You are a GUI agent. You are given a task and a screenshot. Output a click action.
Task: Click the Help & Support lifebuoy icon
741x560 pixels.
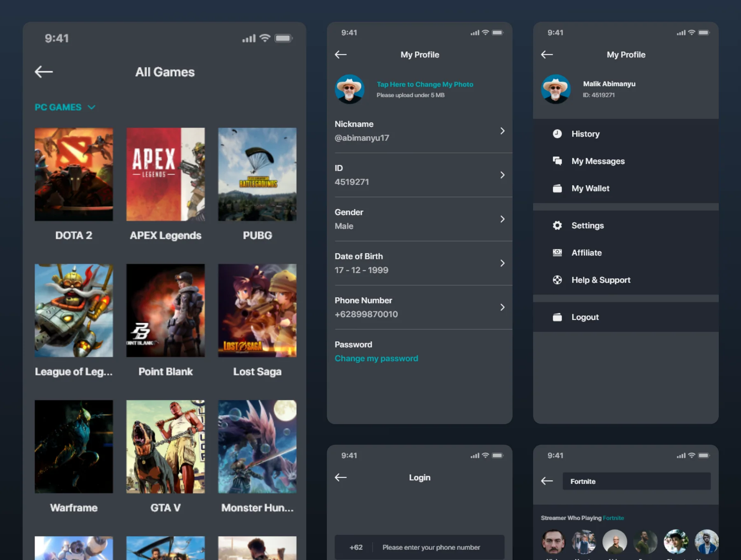557,280
